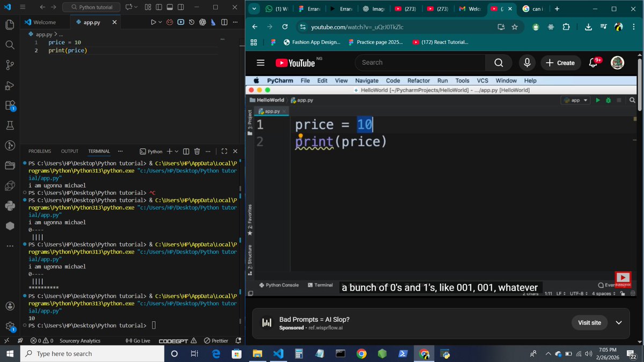Toggle VS Code bottom panel layout button
Image resolution: width=644 pixels, height=362 pixels.
(x=170, y=8)
